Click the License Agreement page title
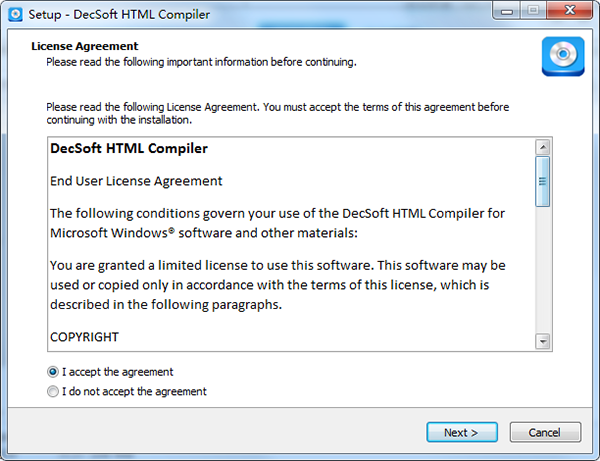This screenshot has height=461, width=600. coord(85,46)
